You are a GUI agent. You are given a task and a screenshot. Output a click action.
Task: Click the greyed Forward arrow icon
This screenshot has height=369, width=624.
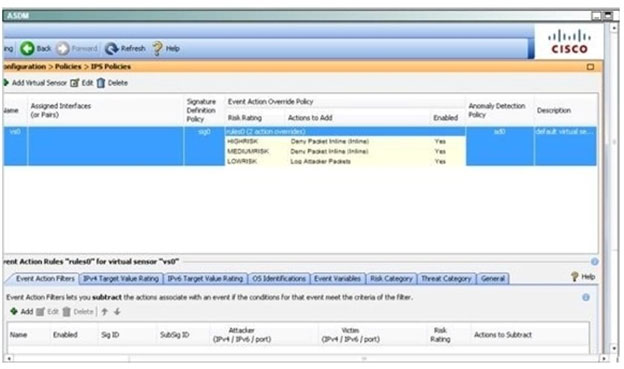click(x=63, y=49)
